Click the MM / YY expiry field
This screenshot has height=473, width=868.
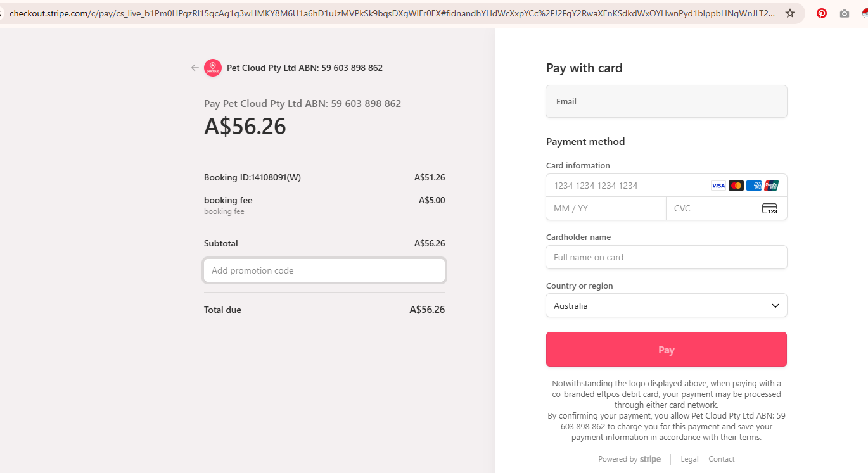point(605,208)
